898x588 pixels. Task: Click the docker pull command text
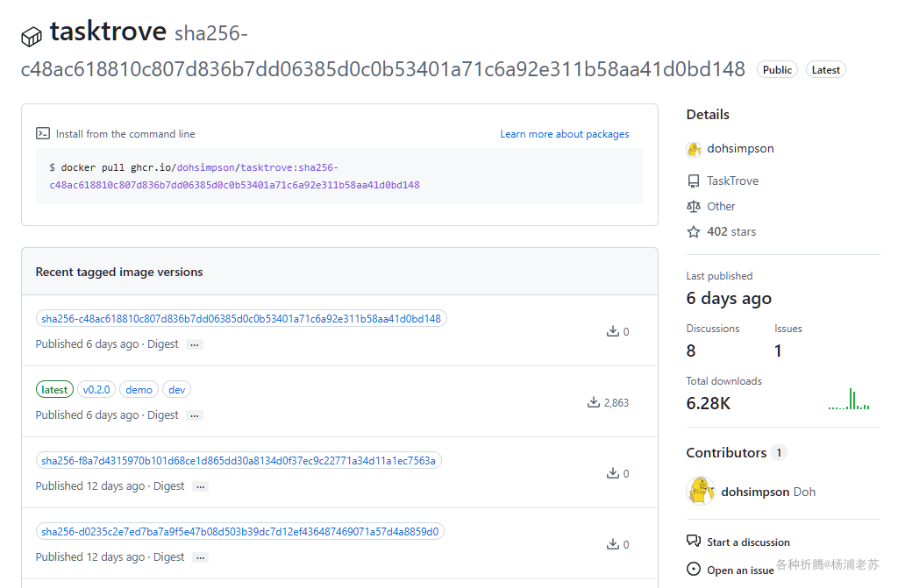234,176
